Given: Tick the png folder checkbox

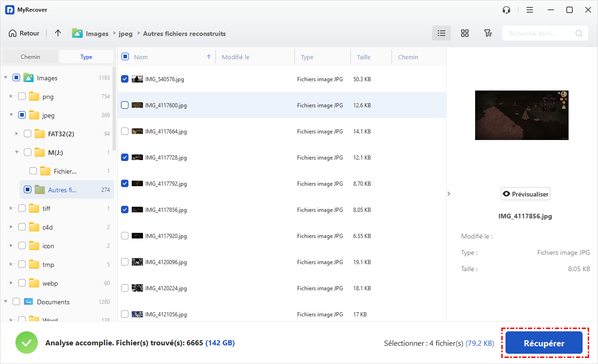Looking at the screenshot, I should coord(22,97).
